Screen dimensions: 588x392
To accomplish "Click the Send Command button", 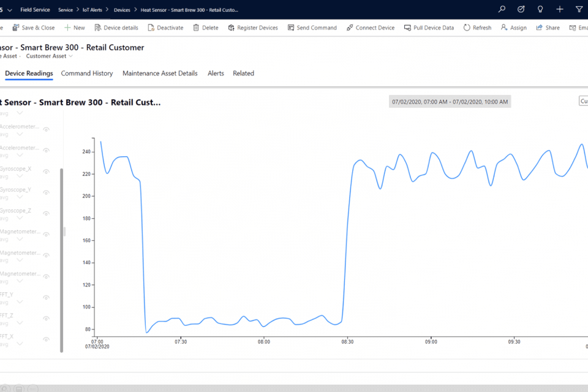I will 311,28.
